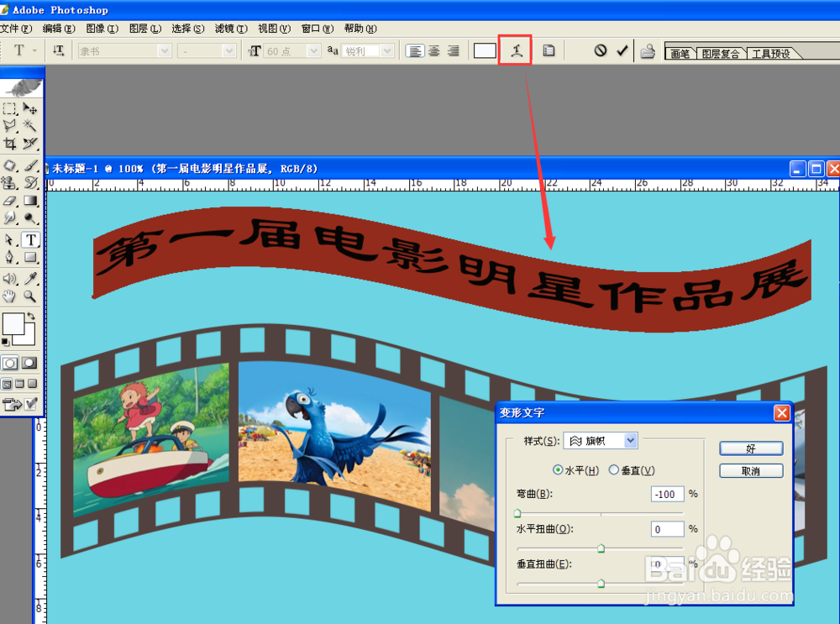Select the Slice tool

30,144
